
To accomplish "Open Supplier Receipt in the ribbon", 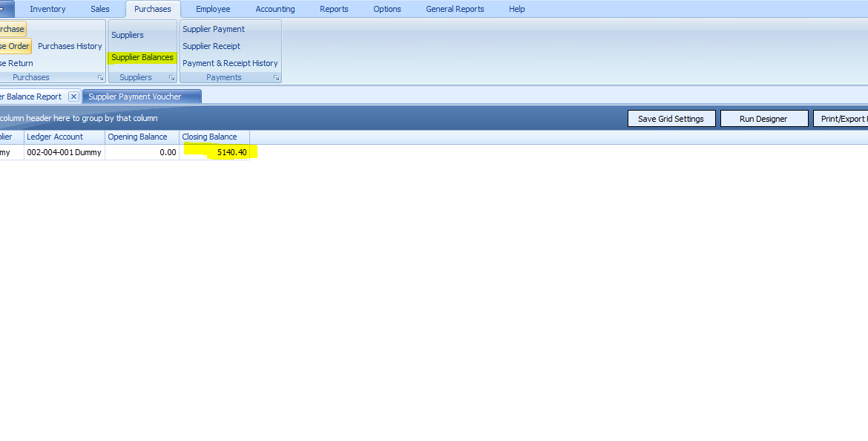I will coord(211,46).
